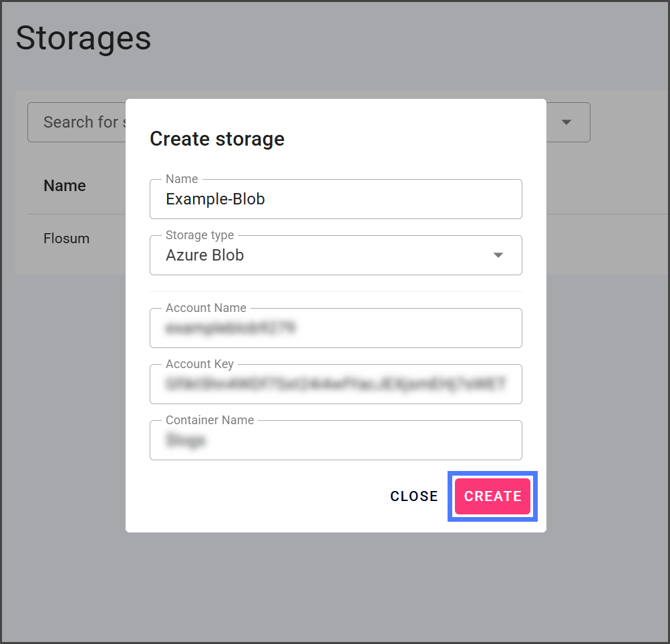Click the Name field containing Example-Blob
670x644 pixels.
pyautogui.click(x=335, y=200)
